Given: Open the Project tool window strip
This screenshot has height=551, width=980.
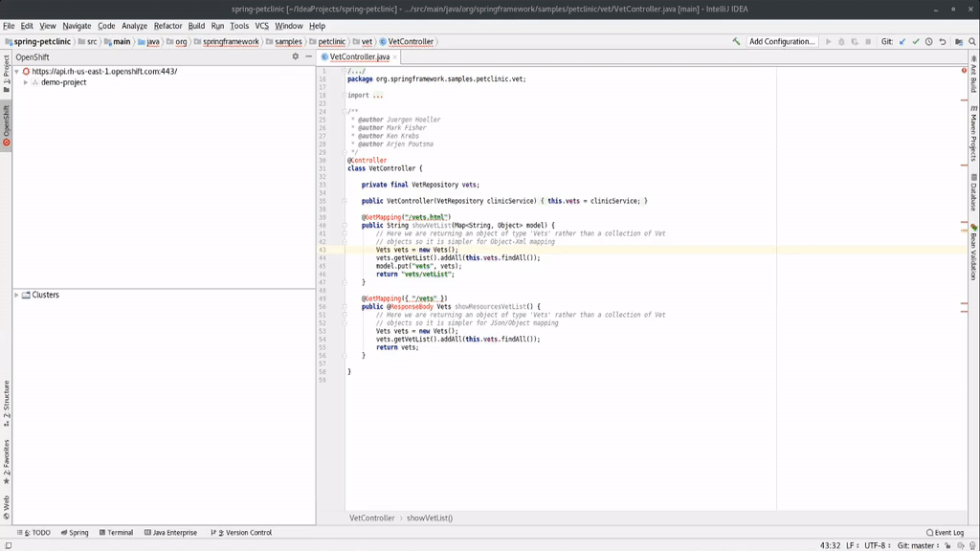Looking at the screenshot, I should 7,75.
